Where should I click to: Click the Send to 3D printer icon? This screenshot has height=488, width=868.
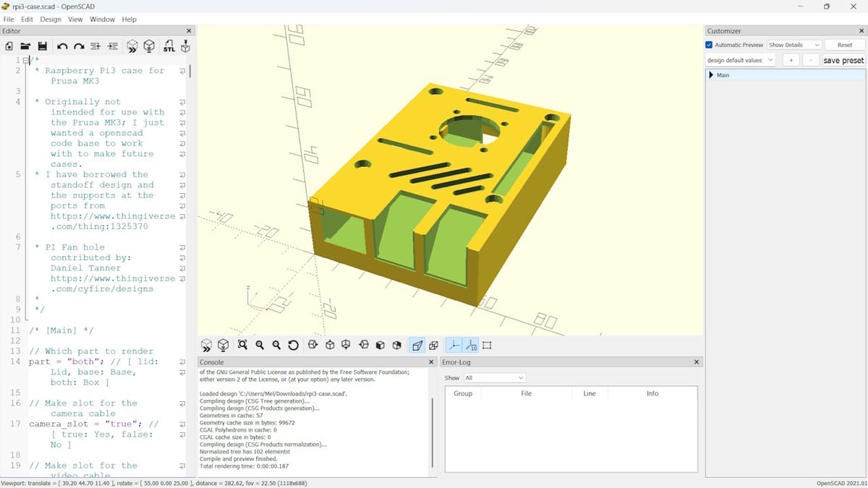[186, 46]
